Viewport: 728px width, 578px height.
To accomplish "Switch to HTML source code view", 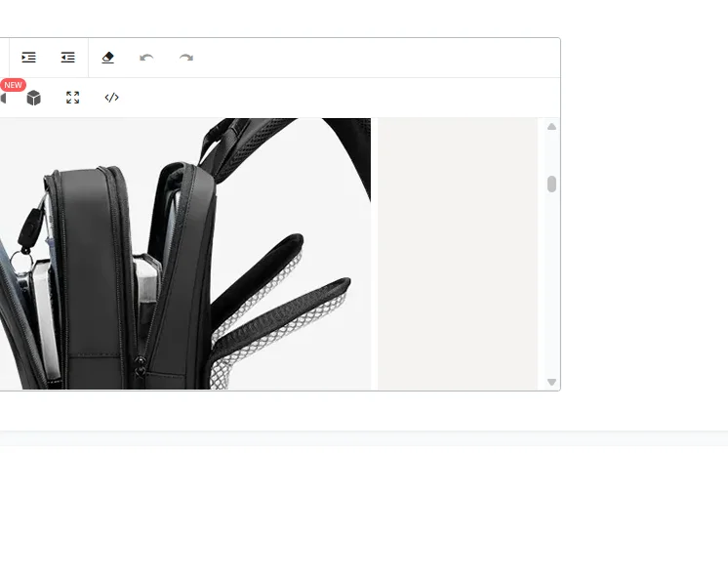I will pyautogui.click(x=111, y=97).
